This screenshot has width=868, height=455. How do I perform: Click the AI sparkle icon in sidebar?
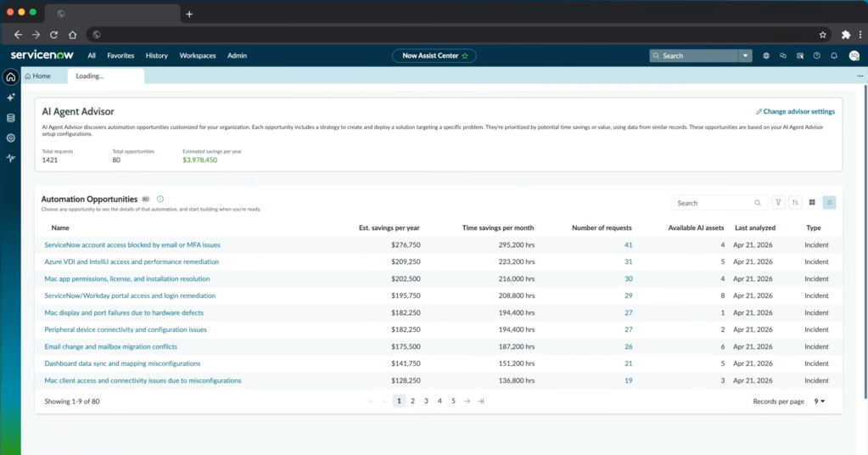(10, 98)
